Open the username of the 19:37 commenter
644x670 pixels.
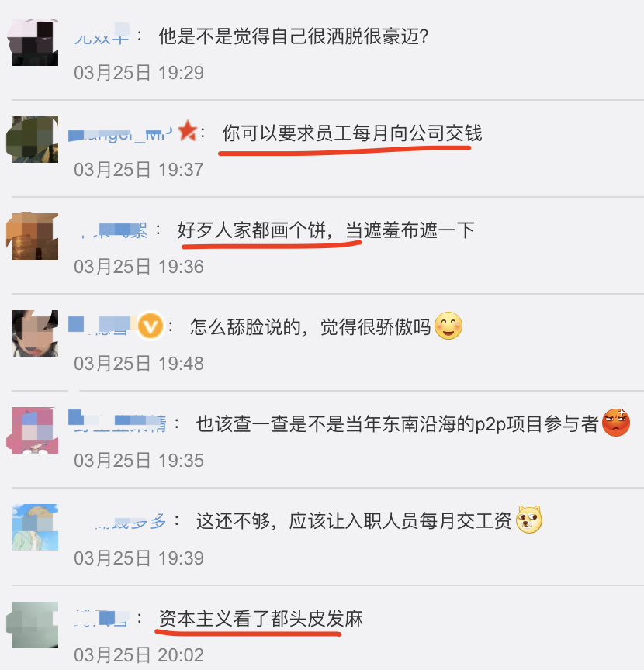click(120, 133)
